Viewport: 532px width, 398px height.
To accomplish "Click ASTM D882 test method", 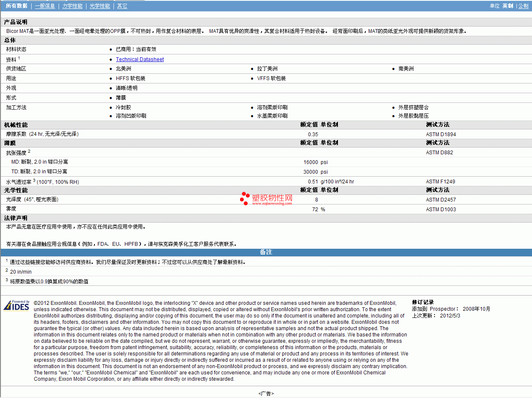I will point(439,153).
